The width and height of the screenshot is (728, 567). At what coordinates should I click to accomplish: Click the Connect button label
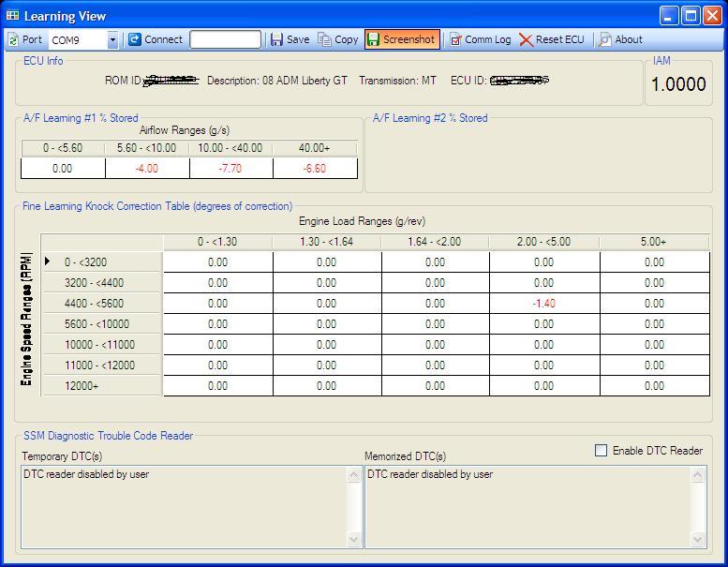[x=163, y=40]
